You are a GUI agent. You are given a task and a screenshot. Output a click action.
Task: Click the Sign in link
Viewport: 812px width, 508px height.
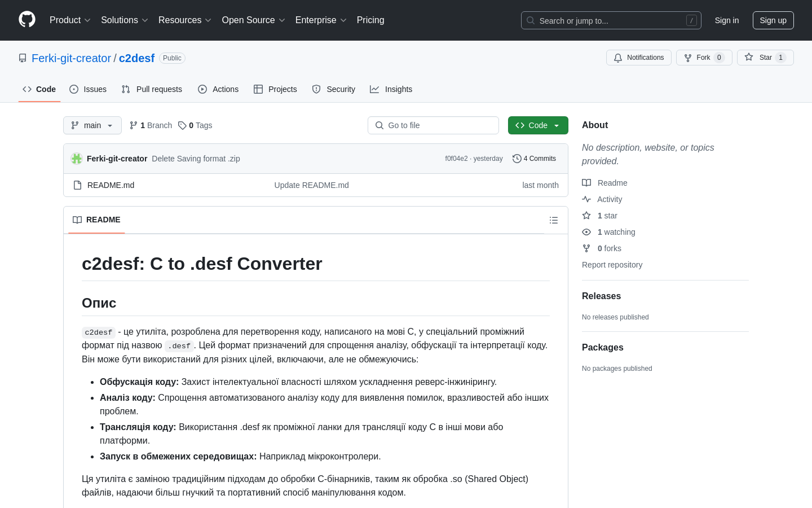727,20
